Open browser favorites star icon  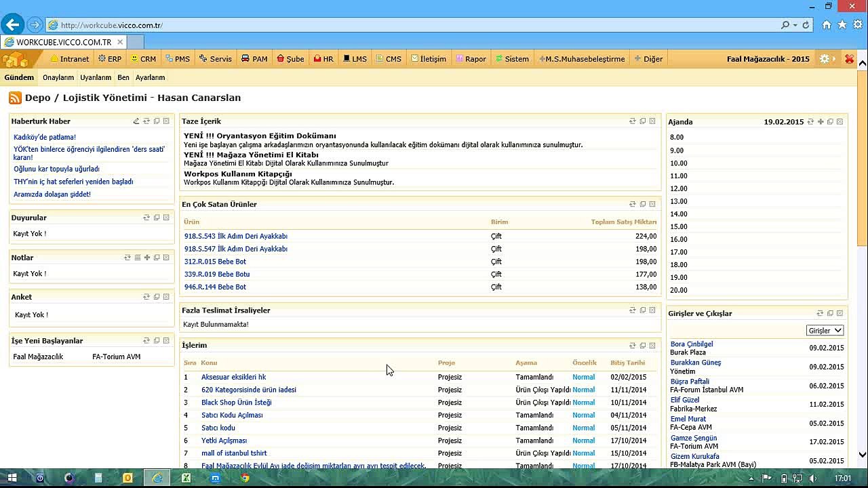click(842, 25)
